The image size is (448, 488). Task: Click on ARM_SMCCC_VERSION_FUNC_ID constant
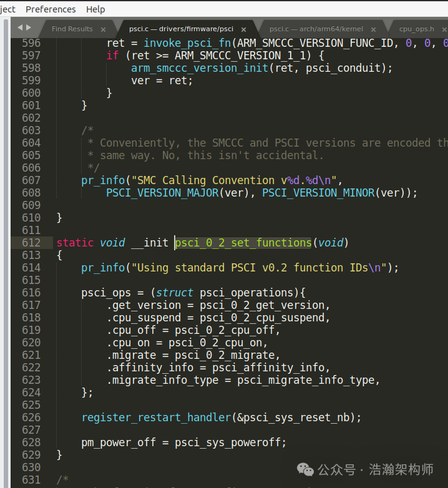pos(315,43)
